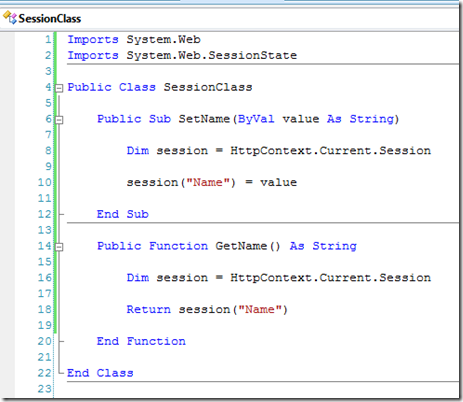Image resolution: width=463 pixels, height=402 pixels.
Task: Collapse the SetName sub region
Action: coord(59,120)
